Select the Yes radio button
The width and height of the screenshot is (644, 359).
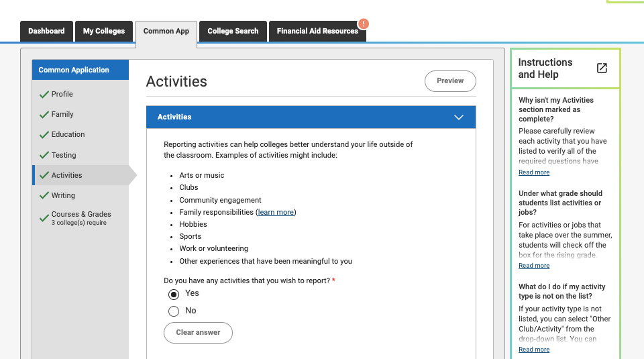174,294
